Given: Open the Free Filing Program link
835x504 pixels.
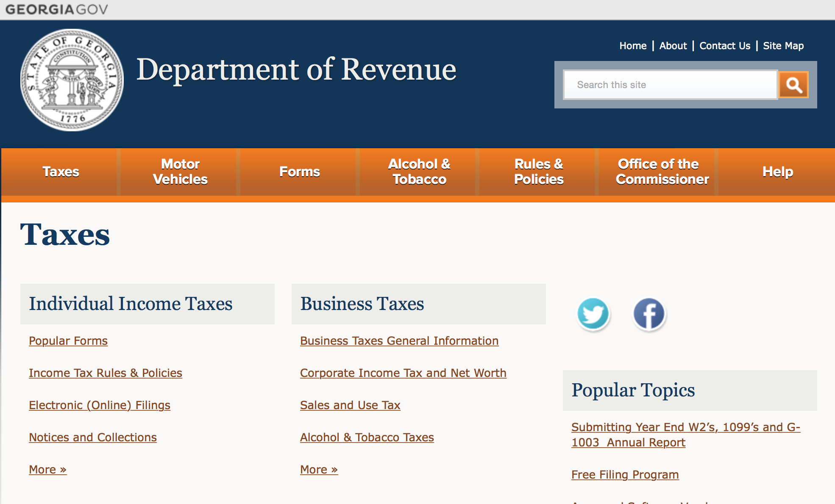Looking at the screenshot, I should tap(625, 475).
